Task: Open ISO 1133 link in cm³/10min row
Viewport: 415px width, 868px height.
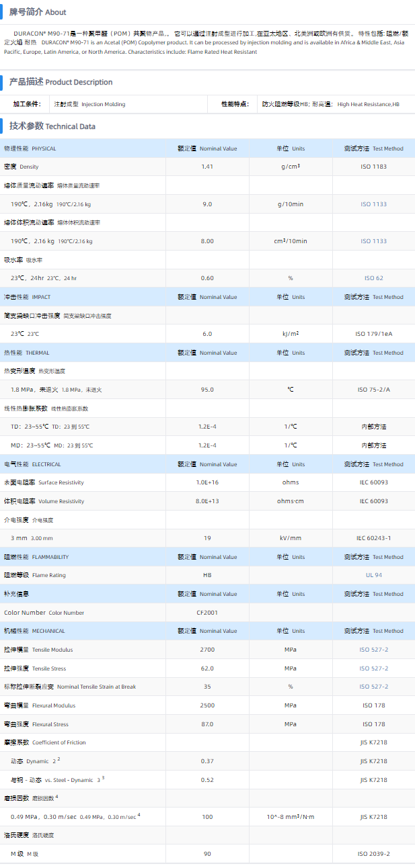Action: [373, 241]
